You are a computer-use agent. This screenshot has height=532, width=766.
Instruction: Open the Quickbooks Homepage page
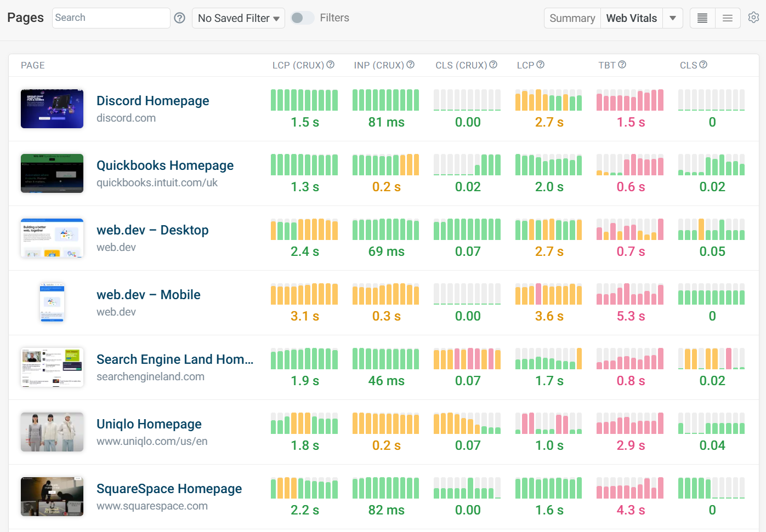point(164,165)
